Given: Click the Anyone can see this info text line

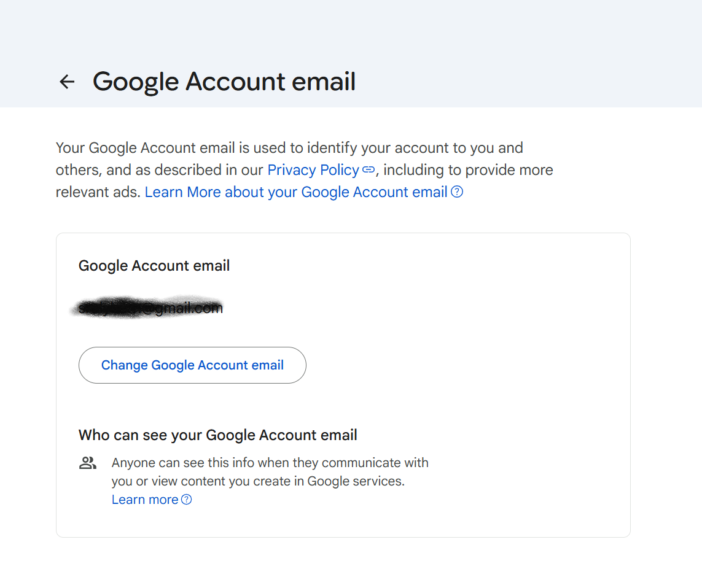Looking at the screenshot, I should (270, 463).
